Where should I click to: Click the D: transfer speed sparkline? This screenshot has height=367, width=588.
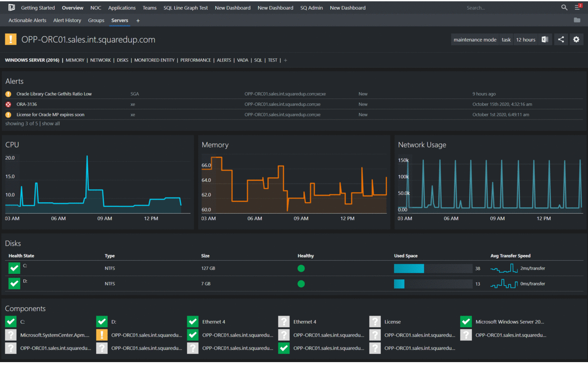(504, 284)
